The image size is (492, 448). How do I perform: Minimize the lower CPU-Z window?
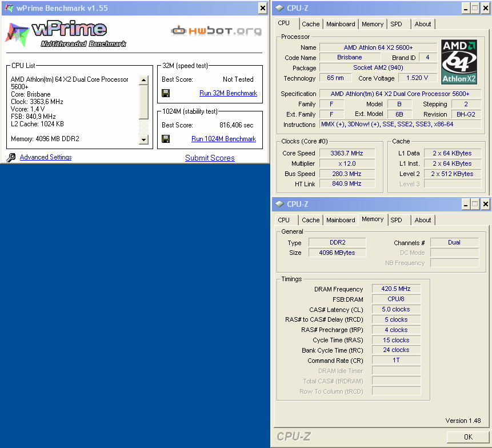466,205
